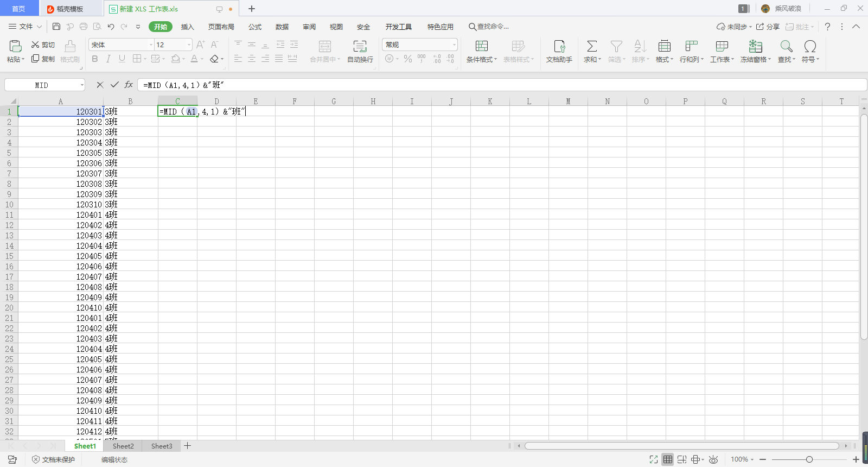
Task: Click the formula bar input field
Action: point(502,85)
